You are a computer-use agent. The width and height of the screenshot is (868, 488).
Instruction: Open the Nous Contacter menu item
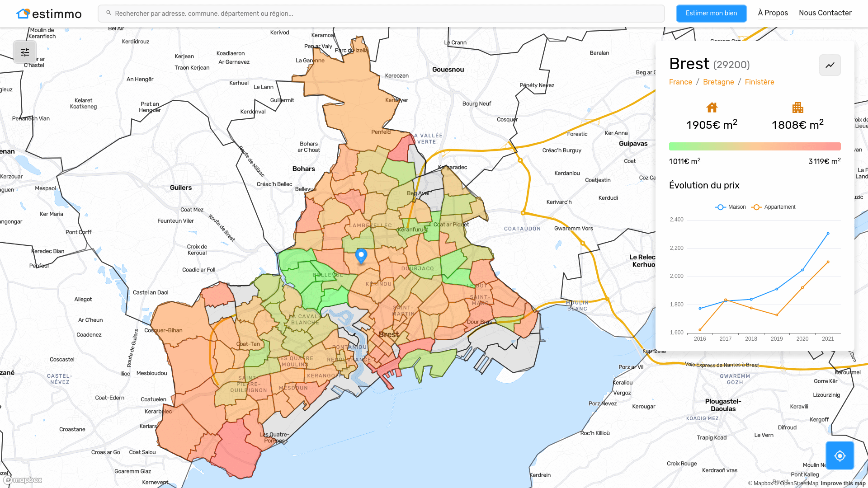[x=825, y=13]
